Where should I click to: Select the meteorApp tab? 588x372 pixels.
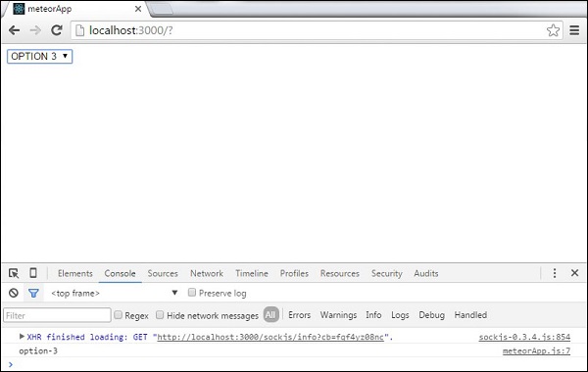coord(75,9)
